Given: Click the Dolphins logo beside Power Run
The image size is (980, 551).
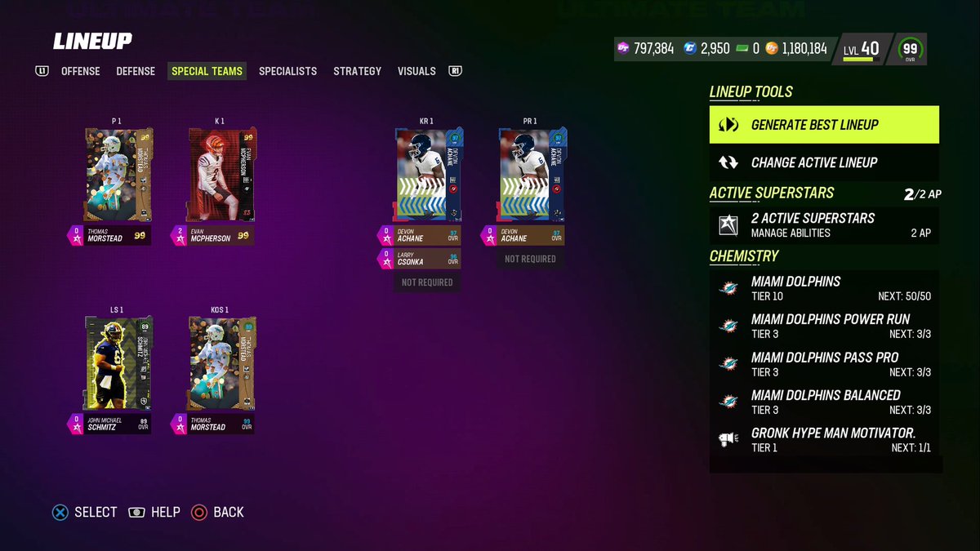Looking at the screenshot, I should coord(728,327).
